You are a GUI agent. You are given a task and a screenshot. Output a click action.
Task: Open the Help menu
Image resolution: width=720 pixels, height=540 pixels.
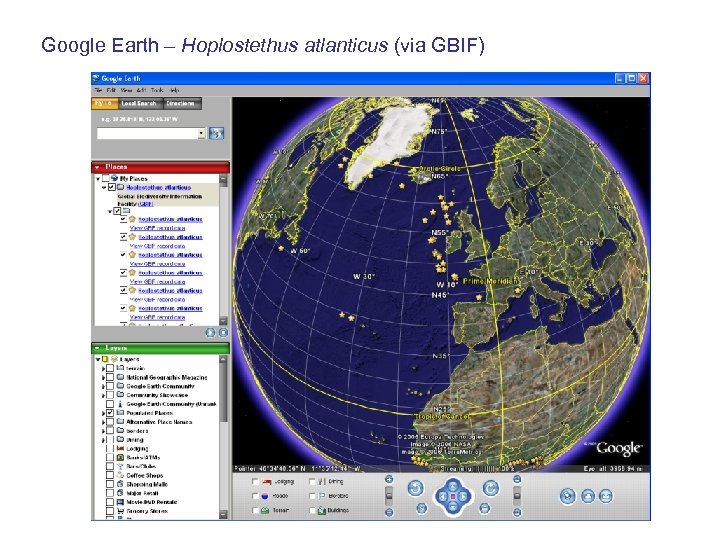(174, 90)
